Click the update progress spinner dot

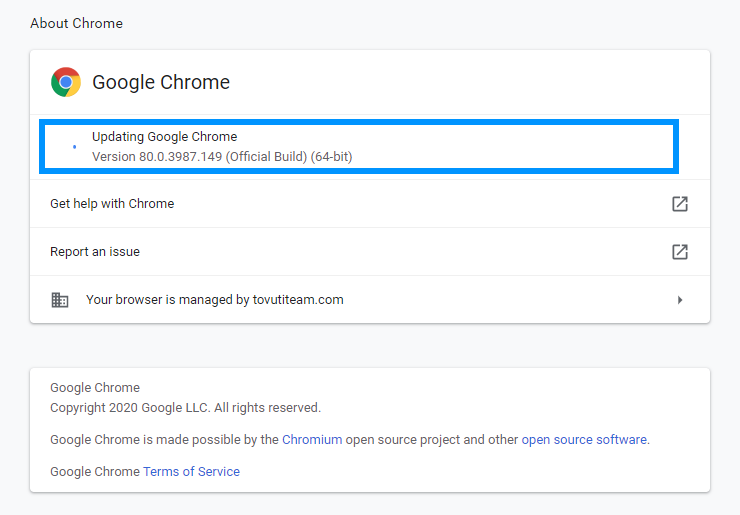pos(75,147)
